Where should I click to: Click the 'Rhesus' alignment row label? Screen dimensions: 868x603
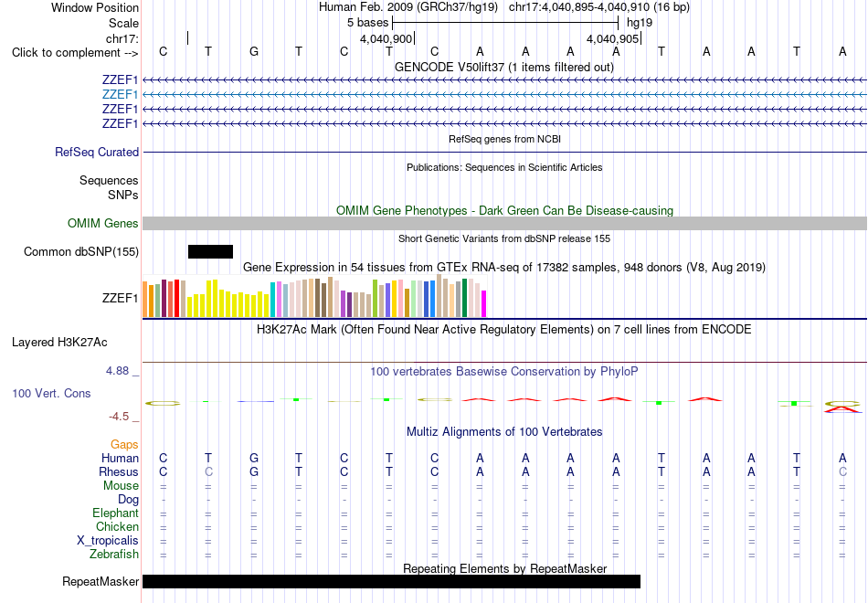(x=119, y=472)
